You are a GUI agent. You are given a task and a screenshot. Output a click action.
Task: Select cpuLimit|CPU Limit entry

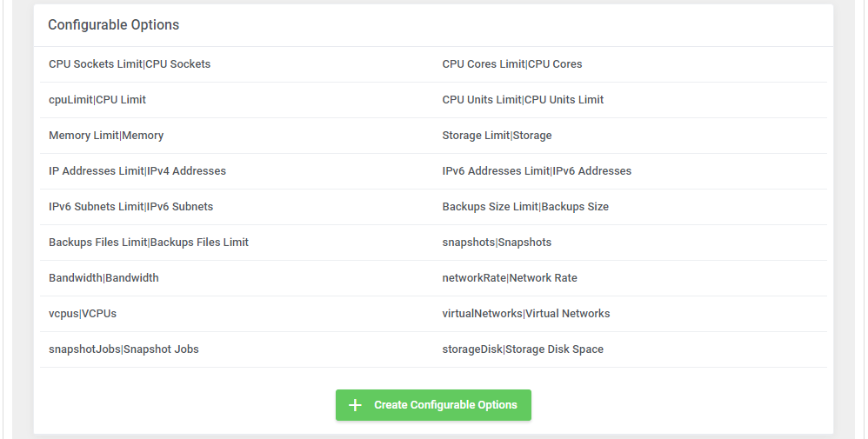[x=97, y=100]
